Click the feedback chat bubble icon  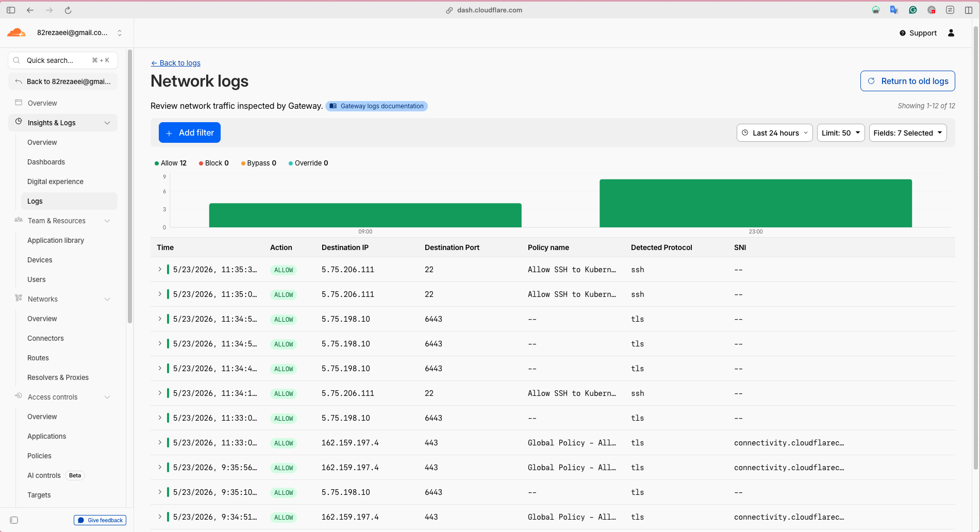pyautogui.click(x=81, y=520)
